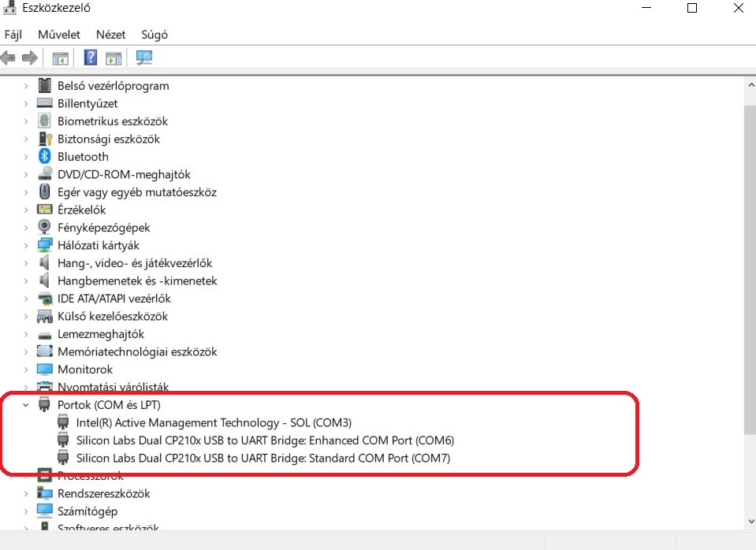Screen dimensions: 756x550
Task: Open the Művelet menu
Action: [59, 35]
